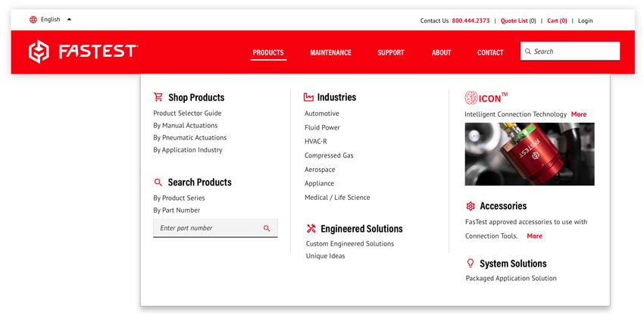Click the ICON brain logo

pos(471,98)
